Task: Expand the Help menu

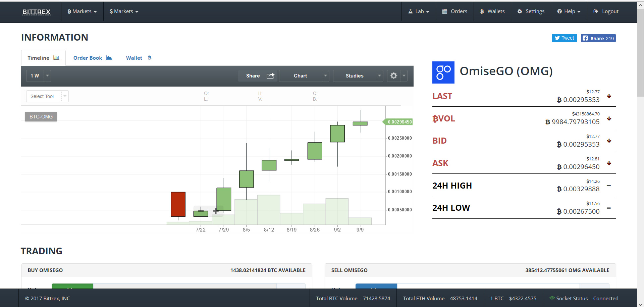Action: [x=569, y=11]
